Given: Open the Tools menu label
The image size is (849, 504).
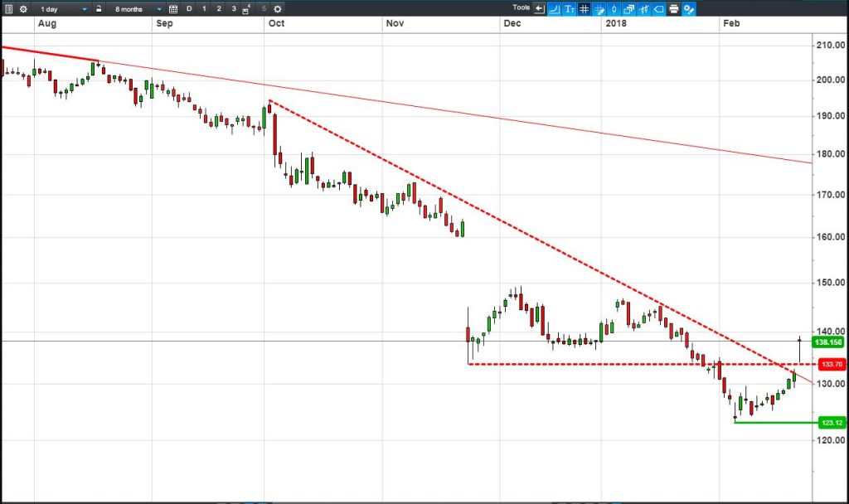Looking at the screenshot, I should point(521,7).
